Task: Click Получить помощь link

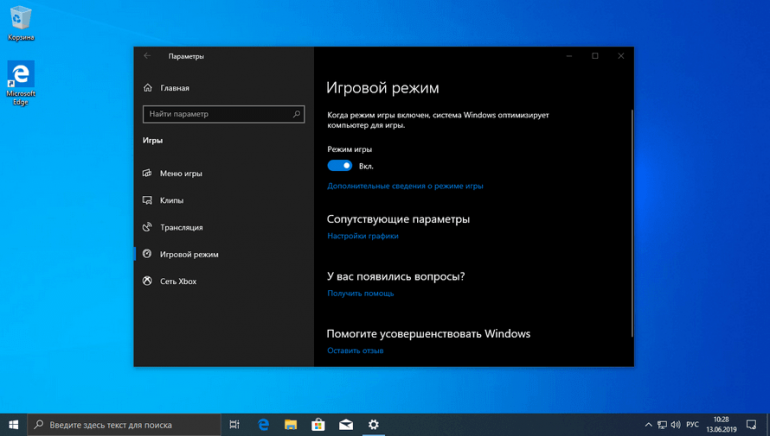Action: point(360,294)
